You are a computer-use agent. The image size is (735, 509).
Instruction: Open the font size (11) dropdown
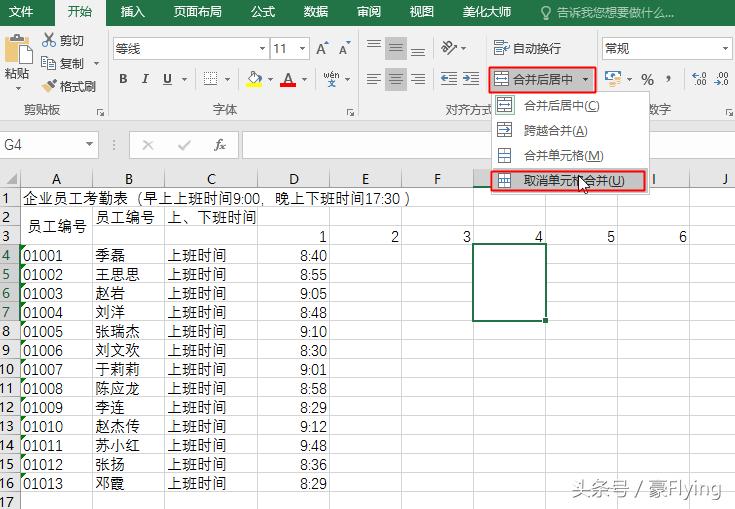(302, 48)
